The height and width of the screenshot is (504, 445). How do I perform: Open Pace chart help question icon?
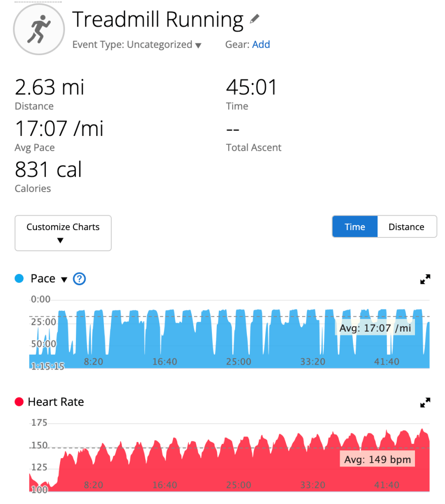79,279
